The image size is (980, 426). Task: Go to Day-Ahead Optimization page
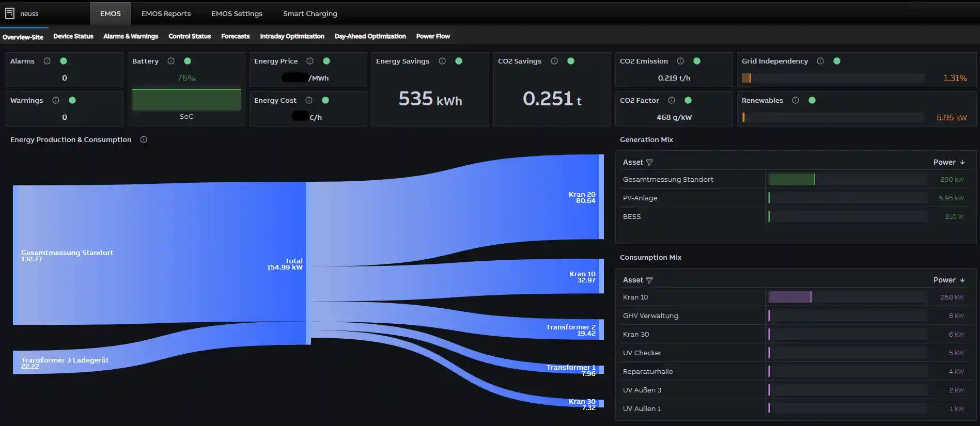(370, 36)
